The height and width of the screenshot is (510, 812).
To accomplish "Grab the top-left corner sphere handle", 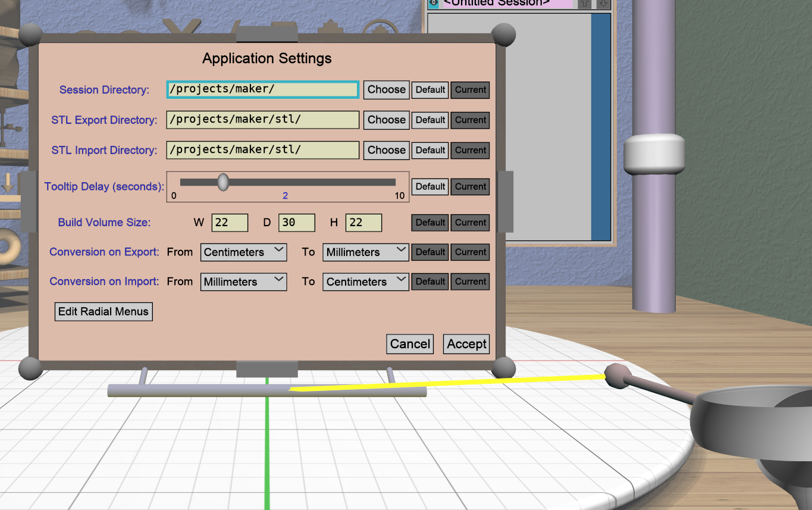I will click(x=30, y=35).
